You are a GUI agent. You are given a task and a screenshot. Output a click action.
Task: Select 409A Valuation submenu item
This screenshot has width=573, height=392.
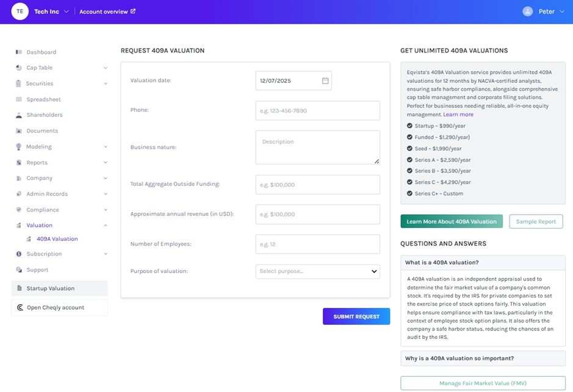pyautogui.click(x=57, y=239)
